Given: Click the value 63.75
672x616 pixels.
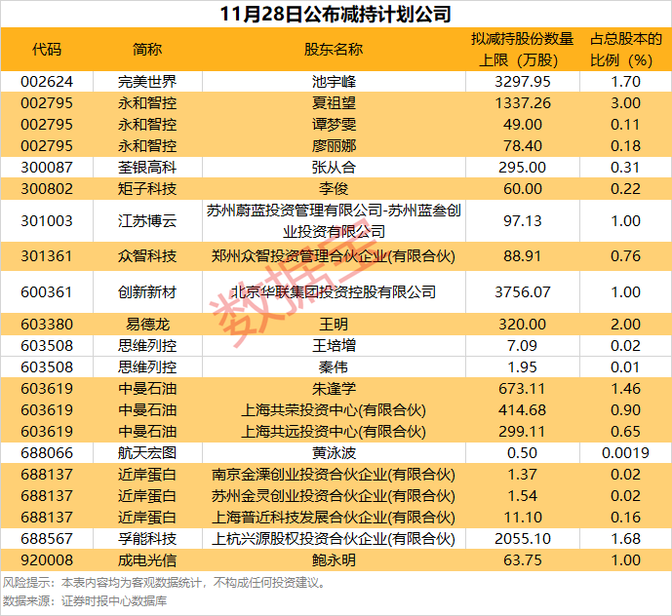Looking at the screenshot, I should pyautogui.click(x=522, y=559).
